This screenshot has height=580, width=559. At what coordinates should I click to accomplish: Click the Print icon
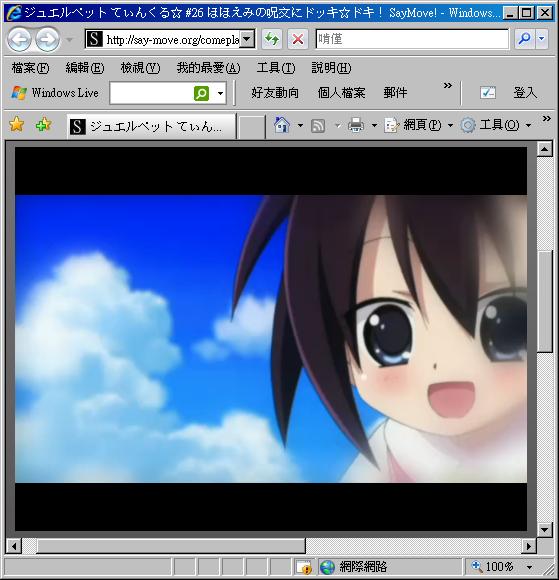pos(356,125)
